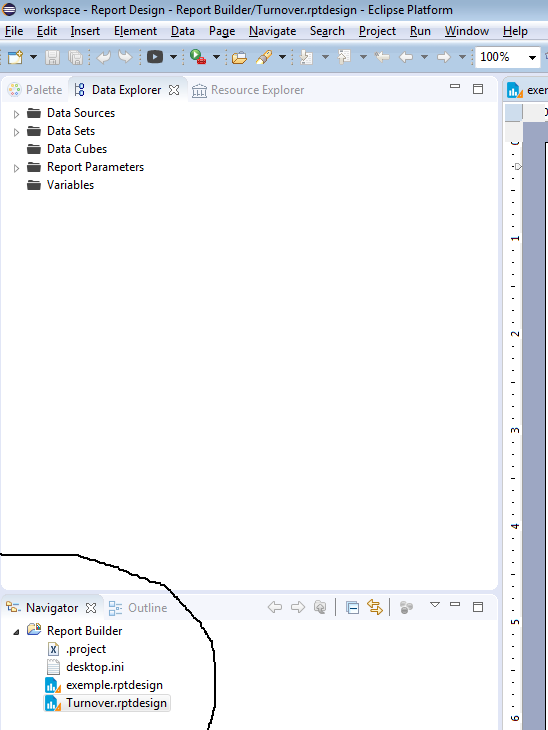The image size is (548, 730).
Task: Click the New wizard icon in toolbar
Action: [x=15, y=57]
